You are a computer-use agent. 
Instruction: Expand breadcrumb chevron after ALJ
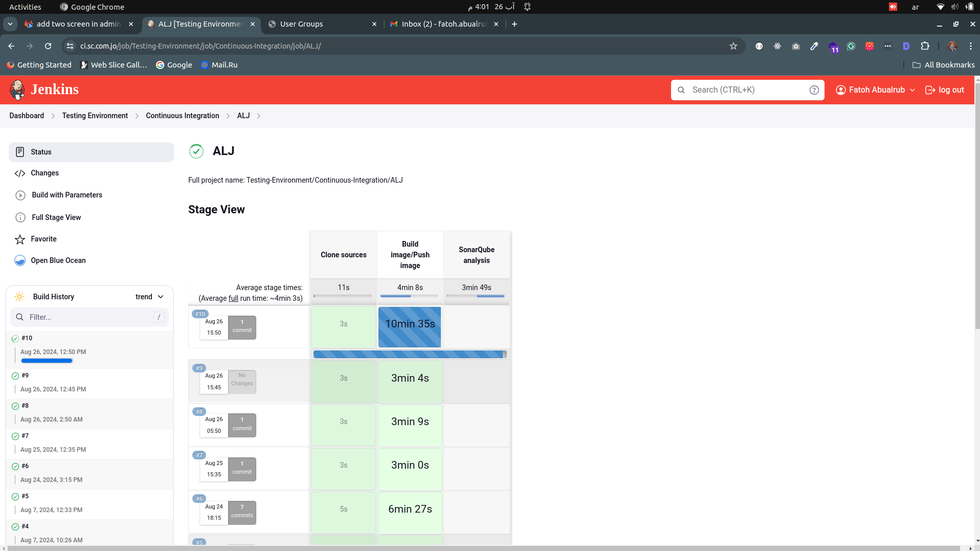pos(259,116)
